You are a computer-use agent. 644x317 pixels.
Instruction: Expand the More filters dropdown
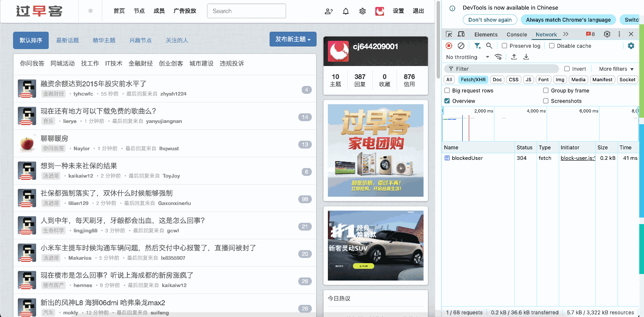point(615,69)
